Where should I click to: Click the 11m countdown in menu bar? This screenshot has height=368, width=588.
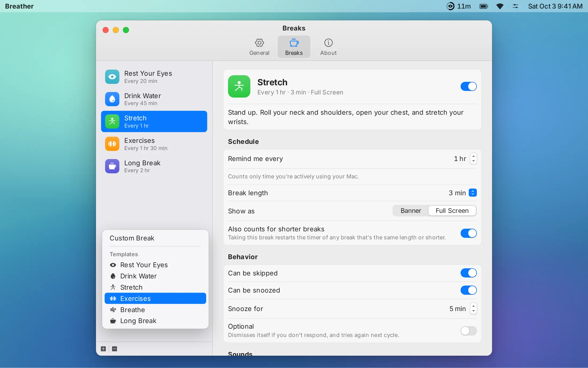coord(464,6)
